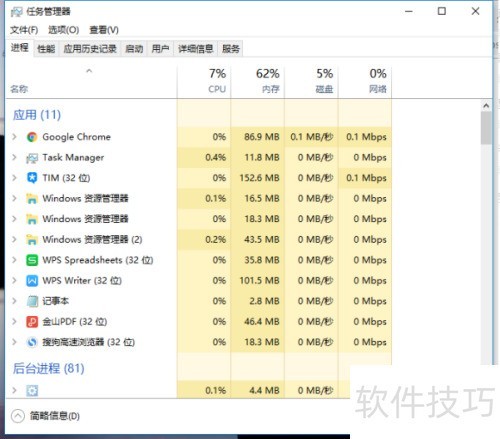500x439 pixels.
Task: Click the WPS Writer blue icon
Action: 32,281
